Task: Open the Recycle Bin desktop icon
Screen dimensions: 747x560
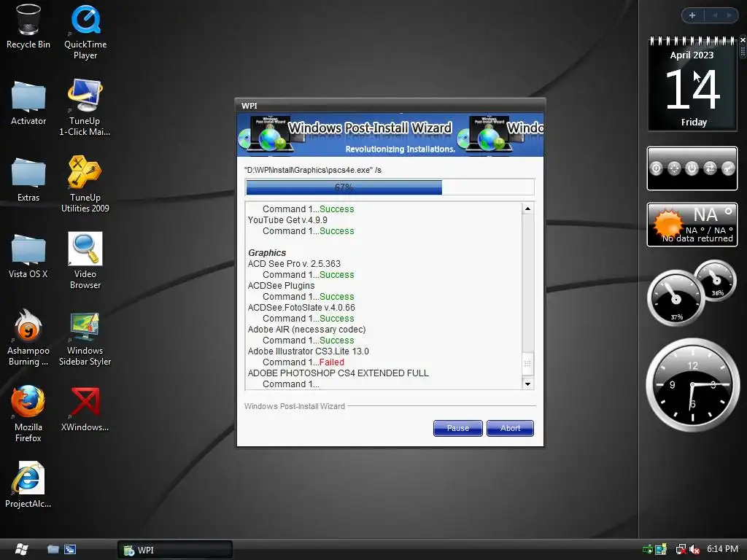Action: click(x=28, y=26)
